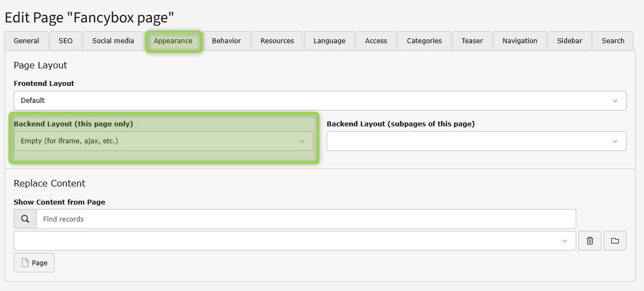Open the Teaser tab
The image size is (644, 291).
[x=472, y=41]
